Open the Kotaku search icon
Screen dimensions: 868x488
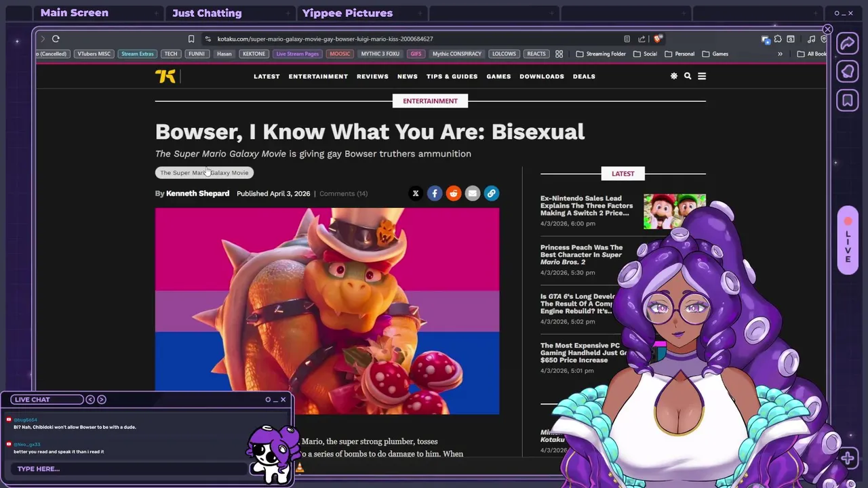pyautogui.click(x=688, y=77)
